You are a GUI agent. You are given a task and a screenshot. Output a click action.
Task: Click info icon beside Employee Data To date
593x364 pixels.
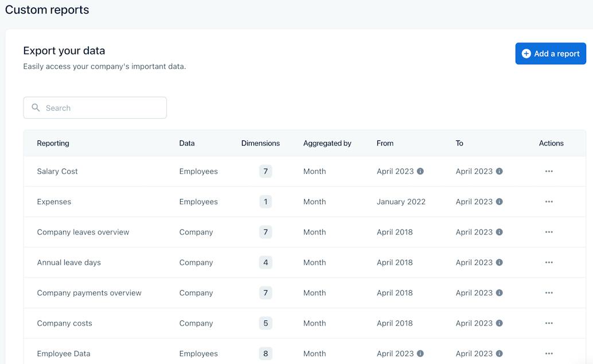tap(499, 354)
